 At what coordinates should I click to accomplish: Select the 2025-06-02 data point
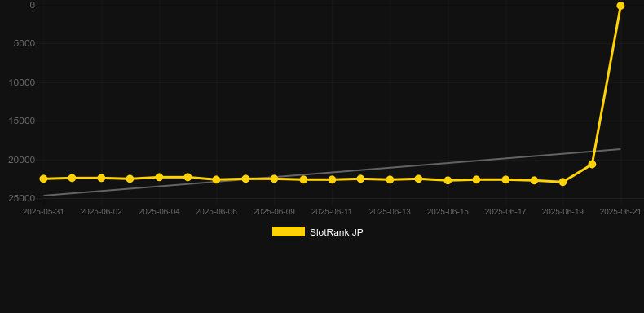101,178
